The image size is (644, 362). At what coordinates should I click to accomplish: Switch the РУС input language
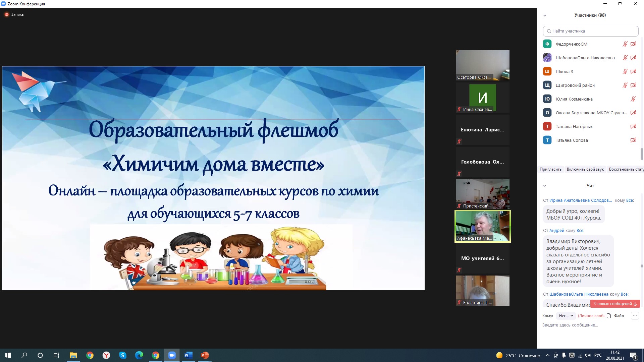coord(598,355)
